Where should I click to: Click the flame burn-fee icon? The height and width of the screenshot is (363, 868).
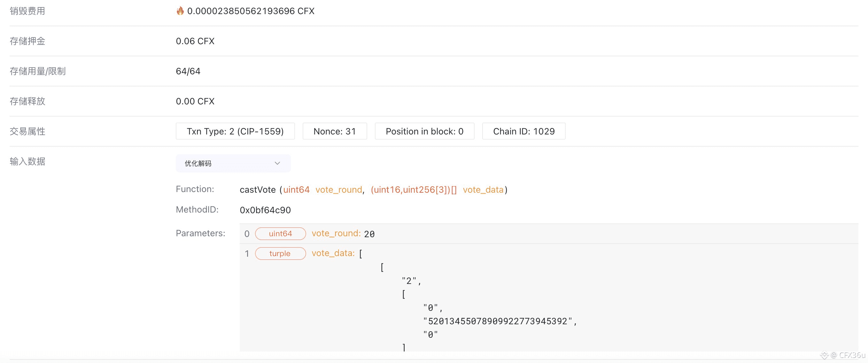[180, 11]
